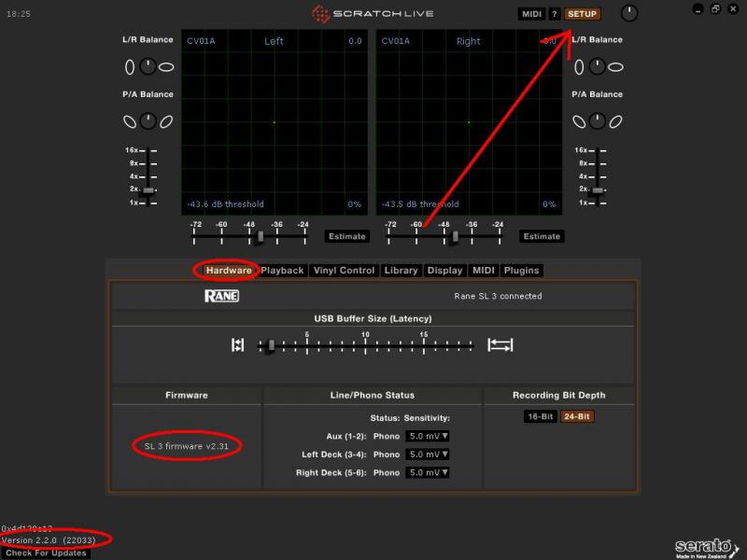Click the right deck L/R Balance knob
This screenshot has height=560, width=747.
coord(598,66)
